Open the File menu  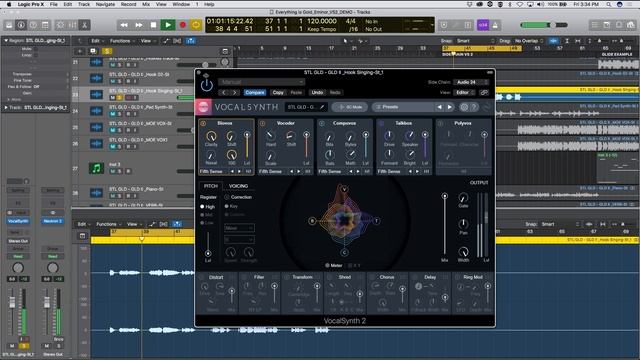(53, 4)
